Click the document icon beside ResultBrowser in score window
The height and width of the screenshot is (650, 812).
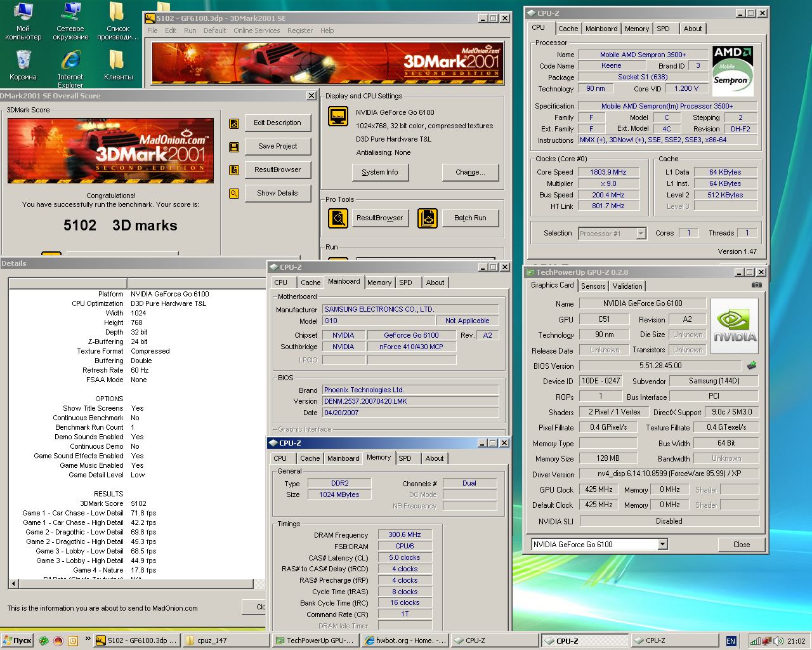click(234, 170)
